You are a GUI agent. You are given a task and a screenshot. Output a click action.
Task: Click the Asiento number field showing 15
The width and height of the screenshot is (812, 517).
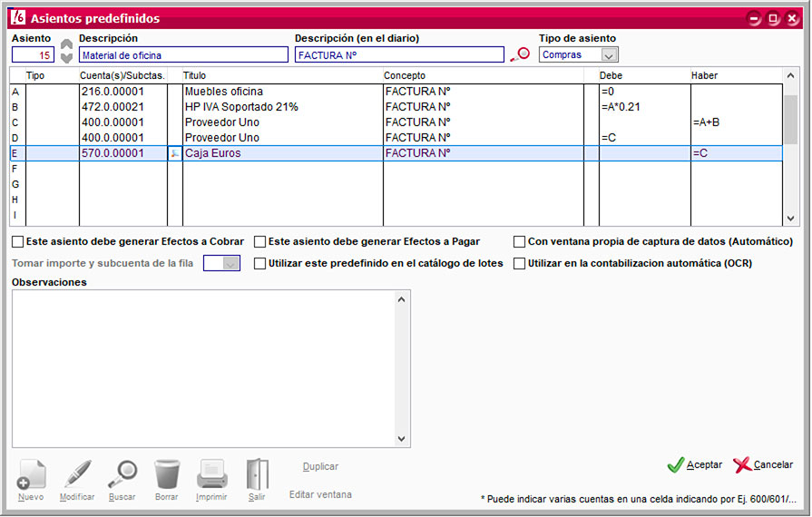pos(34,54)
